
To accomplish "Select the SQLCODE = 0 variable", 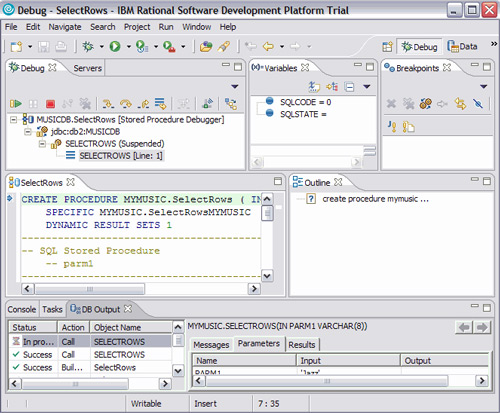I will (305, 102).
